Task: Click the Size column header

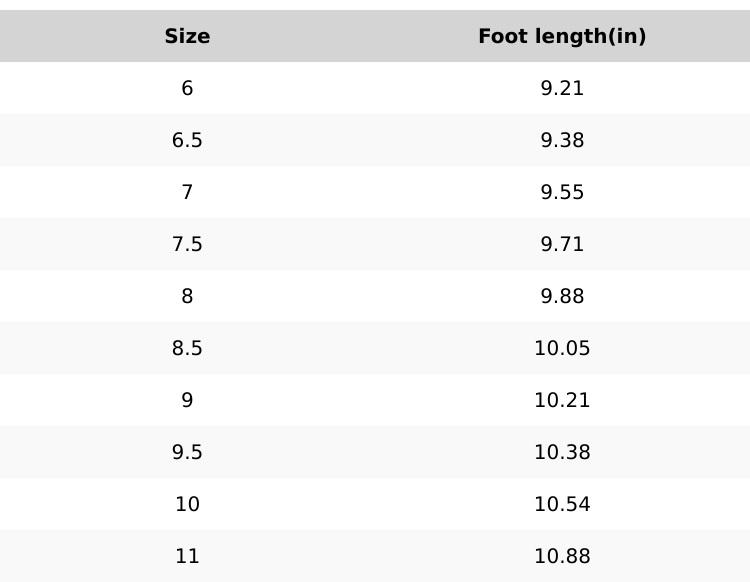Action: (187, 36)
